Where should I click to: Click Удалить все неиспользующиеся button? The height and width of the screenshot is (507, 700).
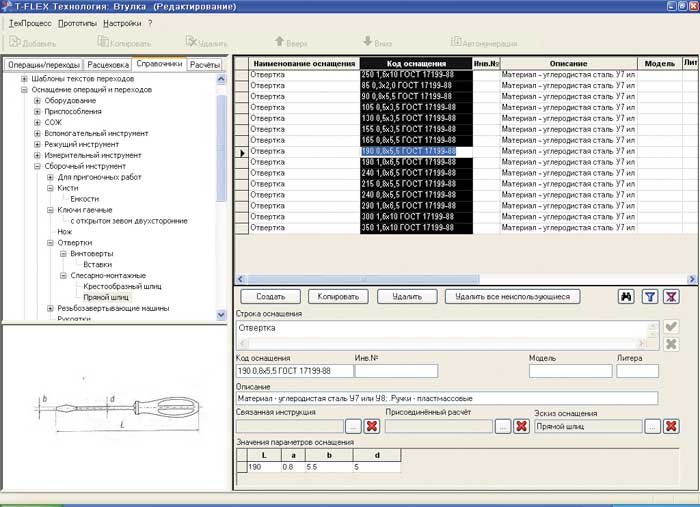[x=512, y=297]
